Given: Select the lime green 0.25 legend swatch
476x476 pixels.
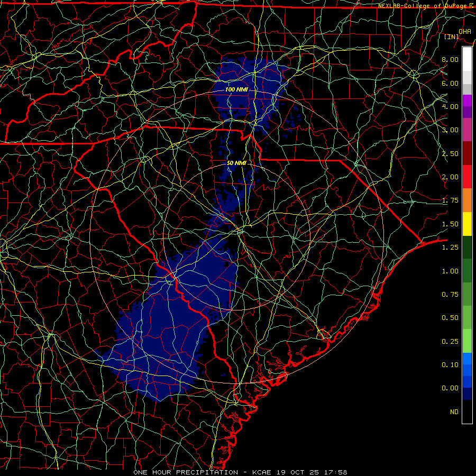Looking at the screenshot, I should [x=467, y=341].
